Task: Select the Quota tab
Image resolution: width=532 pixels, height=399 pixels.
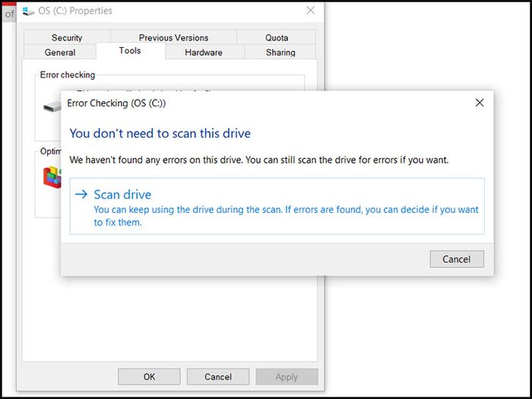Action: (x=277, y=37)
